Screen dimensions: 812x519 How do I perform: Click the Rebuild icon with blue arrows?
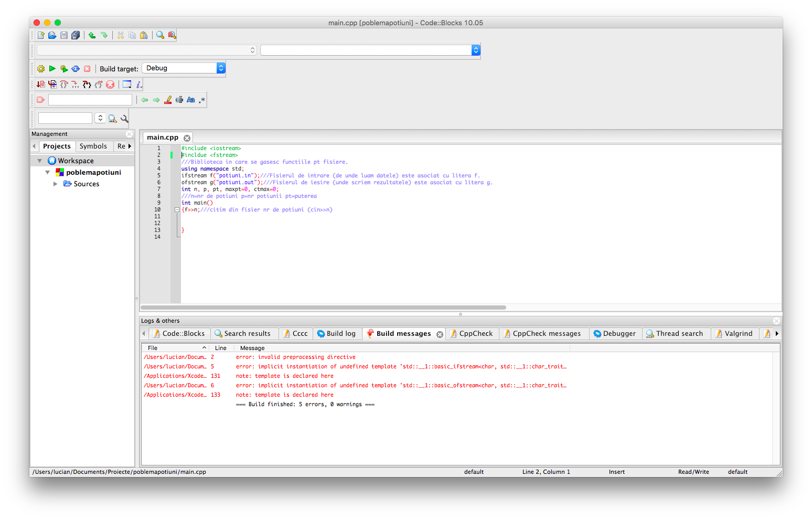76,69
